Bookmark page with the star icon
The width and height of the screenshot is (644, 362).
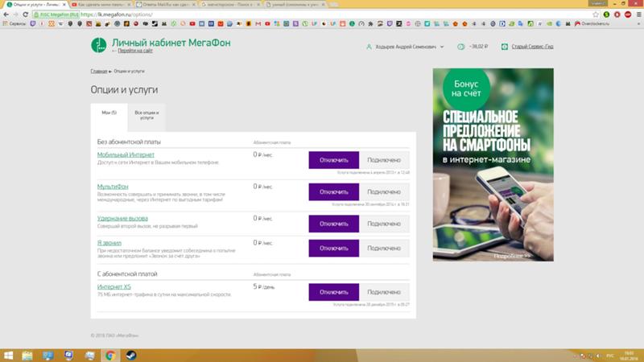tap(596, 14)
